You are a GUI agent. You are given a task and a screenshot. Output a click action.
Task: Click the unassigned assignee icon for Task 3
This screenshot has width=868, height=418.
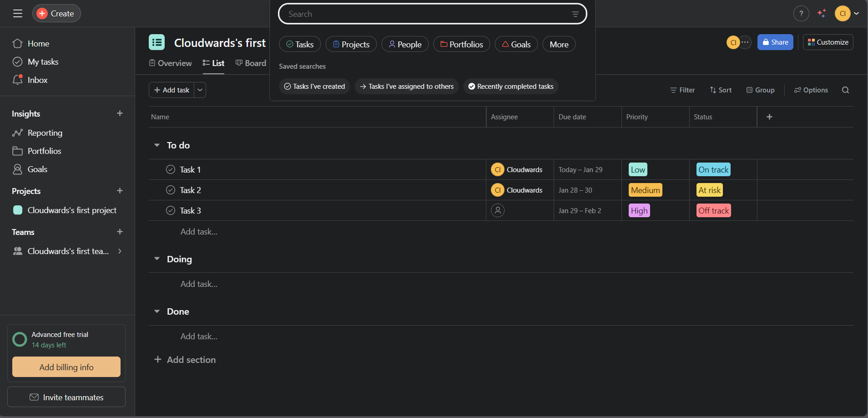click(x=498, y=210)
